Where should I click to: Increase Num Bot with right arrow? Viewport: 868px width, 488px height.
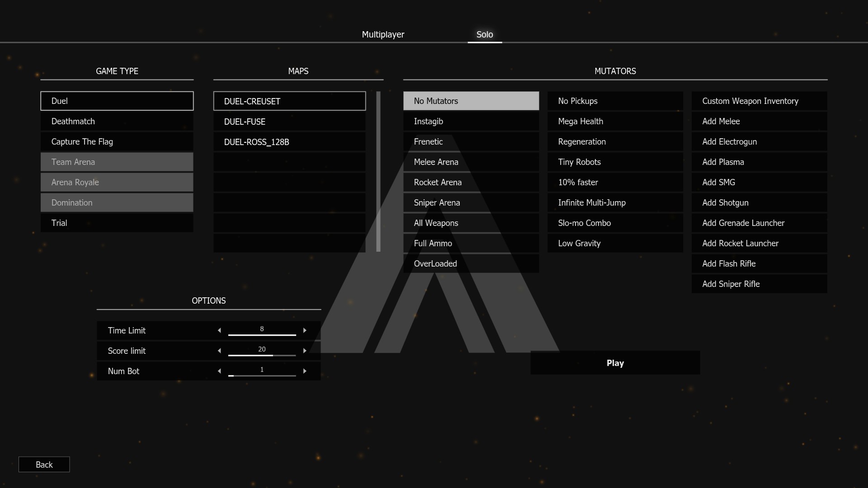[x=305, y=371]
